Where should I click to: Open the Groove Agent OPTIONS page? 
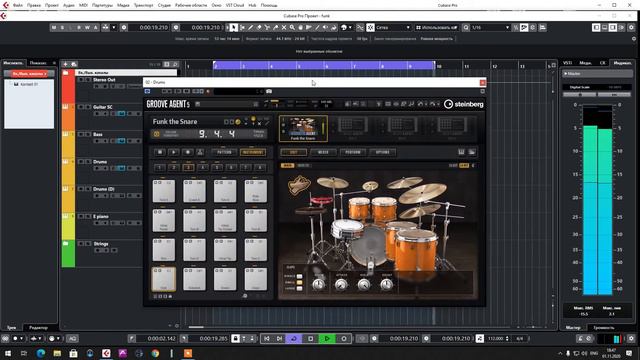tap(382, 152)
